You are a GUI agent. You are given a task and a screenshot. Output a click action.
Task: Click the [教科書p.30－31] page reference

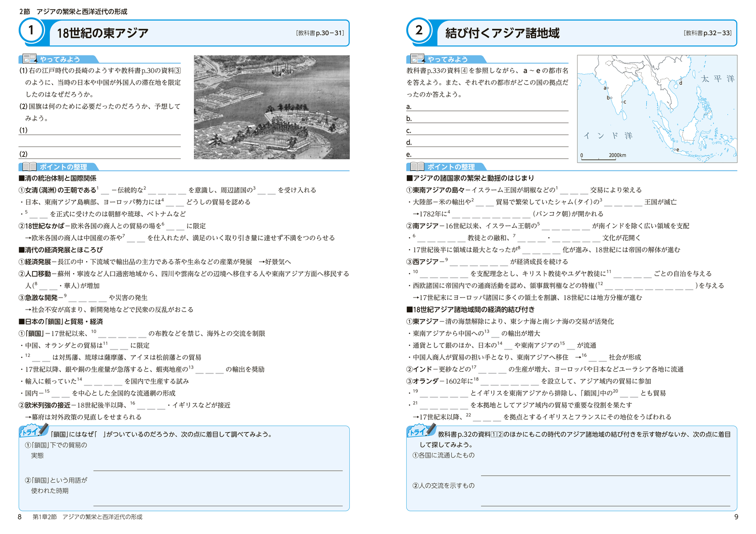[320, 33]
